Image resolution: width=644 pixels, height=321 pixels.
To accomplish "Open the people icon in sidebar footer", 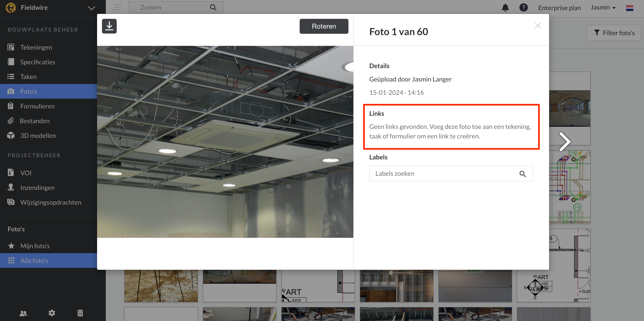I will coord(23,313).
